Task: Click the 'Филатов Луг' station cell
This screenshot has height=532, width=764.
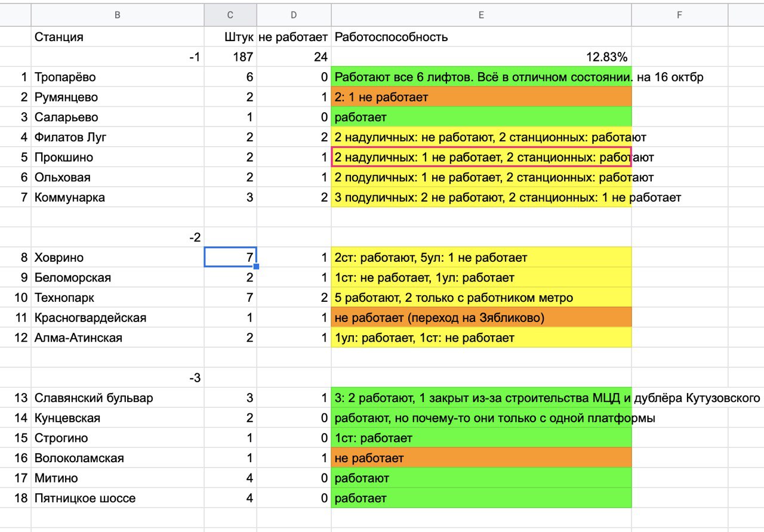Action: point(118,137)
